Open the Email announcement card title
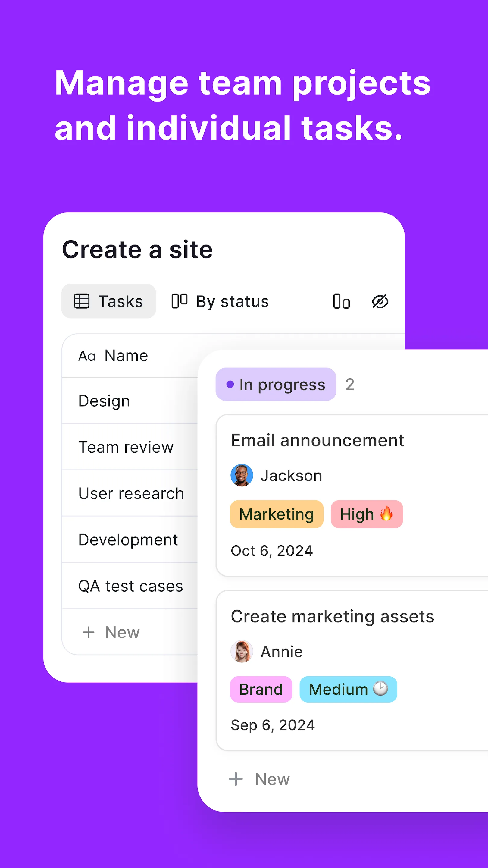The width and height of the screenshot is (488, 868). (317, 440)
